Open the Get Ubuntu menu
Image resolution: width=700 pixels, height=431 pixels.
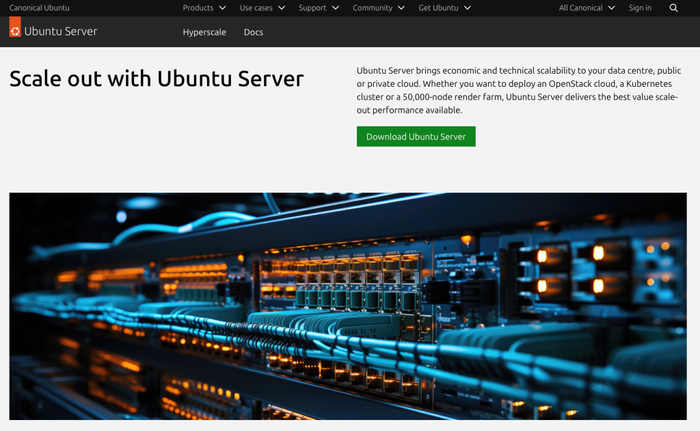click(x=438, y=8)
